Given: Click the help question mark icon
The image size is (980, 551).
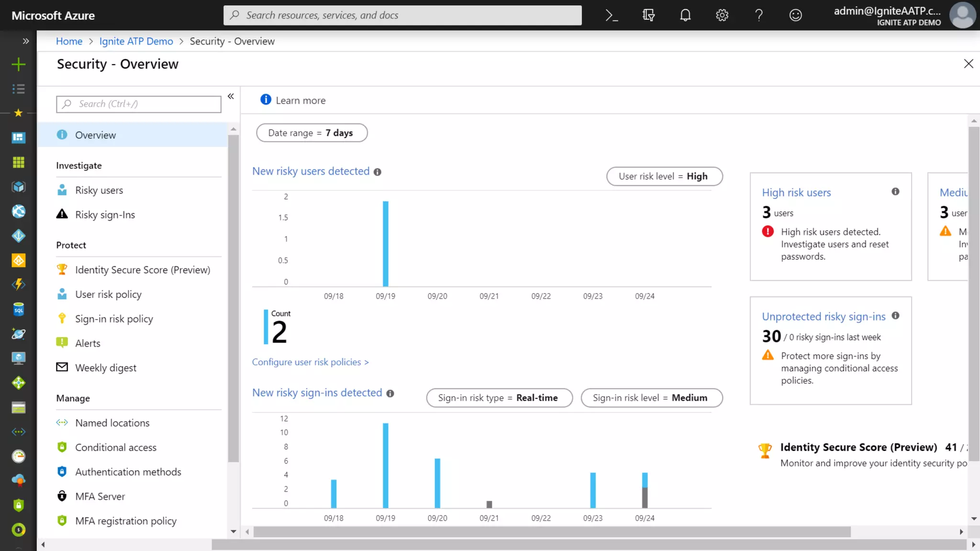Looking at the screenshot, I should [759, 15].
